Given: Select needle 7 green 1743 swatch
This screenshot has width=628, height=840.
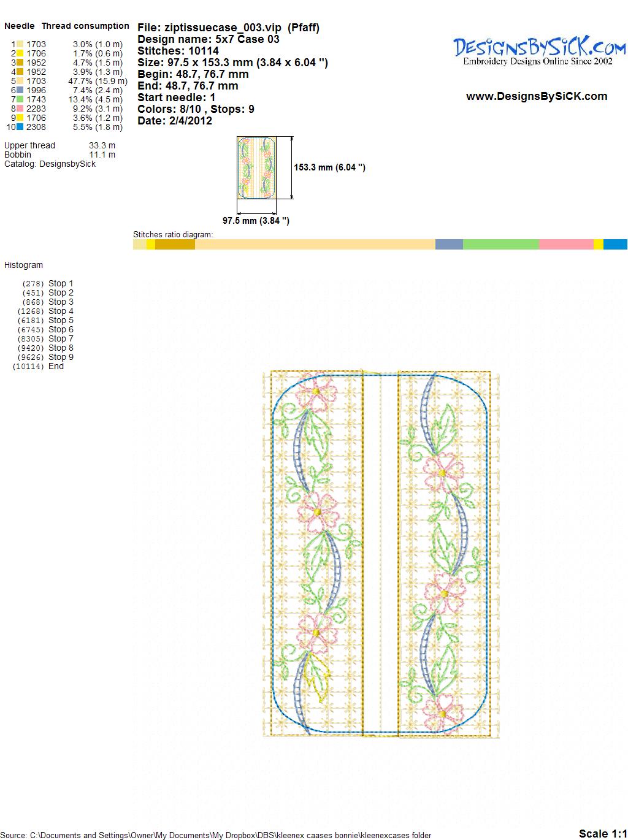Looking at the screenshot, I should [x=20, y=99].
